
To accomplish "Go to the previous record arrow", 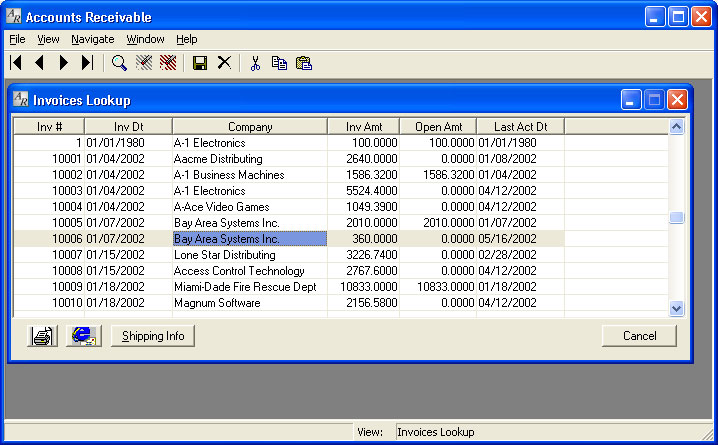I will coord(40,63).
